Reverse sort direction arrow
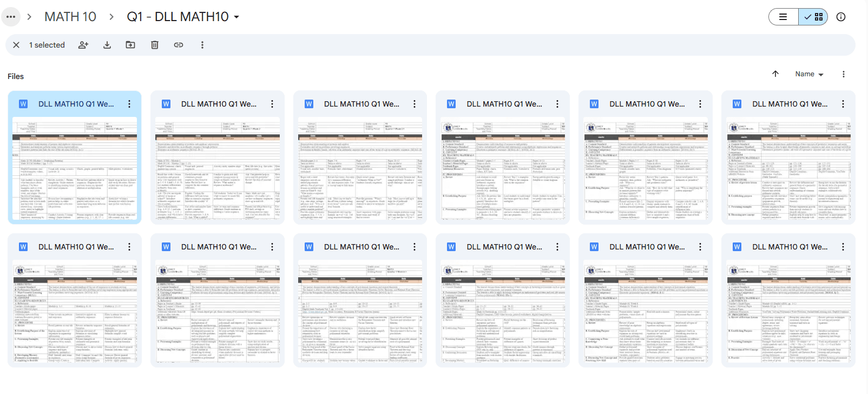The image size is (868, 394). pyautogui.click(x=775, y=74)
